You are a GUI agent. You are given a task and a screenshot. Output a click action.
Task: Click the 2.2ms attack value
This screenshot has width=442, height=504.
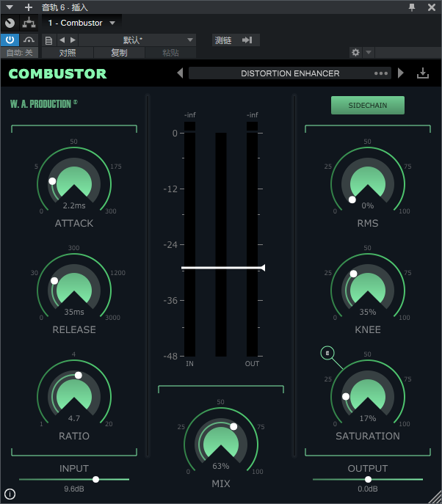pos(74,205)
